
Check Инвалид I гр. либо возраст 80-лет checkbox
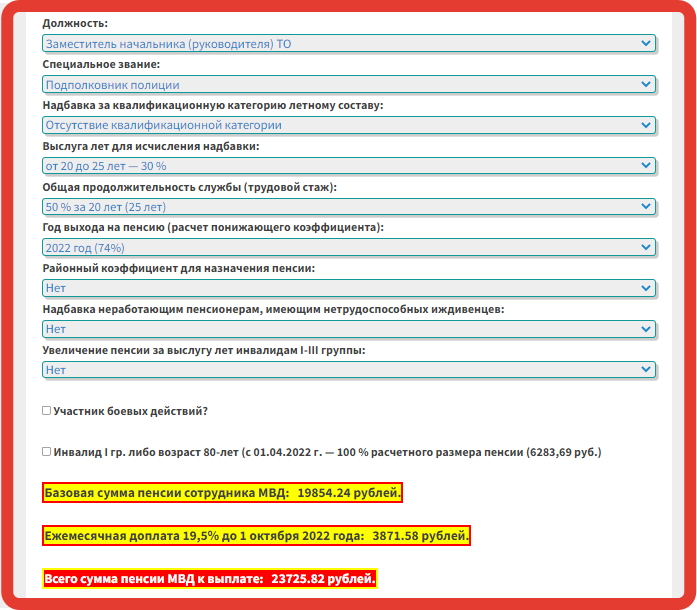pos(46,451)
